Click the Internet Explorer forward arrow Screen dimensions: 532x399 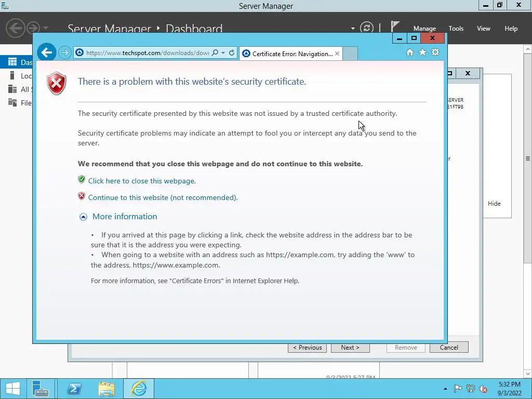coord(64,52)
